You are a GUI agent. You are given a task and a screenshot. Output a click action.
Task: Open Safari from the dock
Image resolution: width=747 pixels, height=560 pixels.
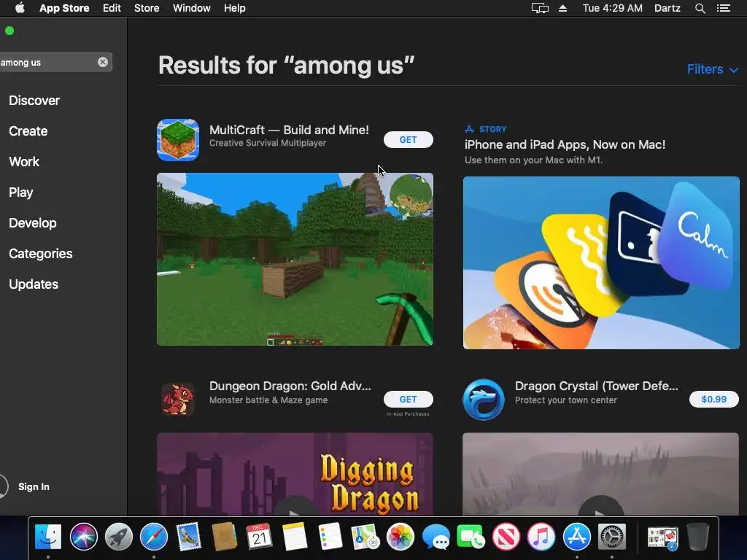(x=153, y=537)
